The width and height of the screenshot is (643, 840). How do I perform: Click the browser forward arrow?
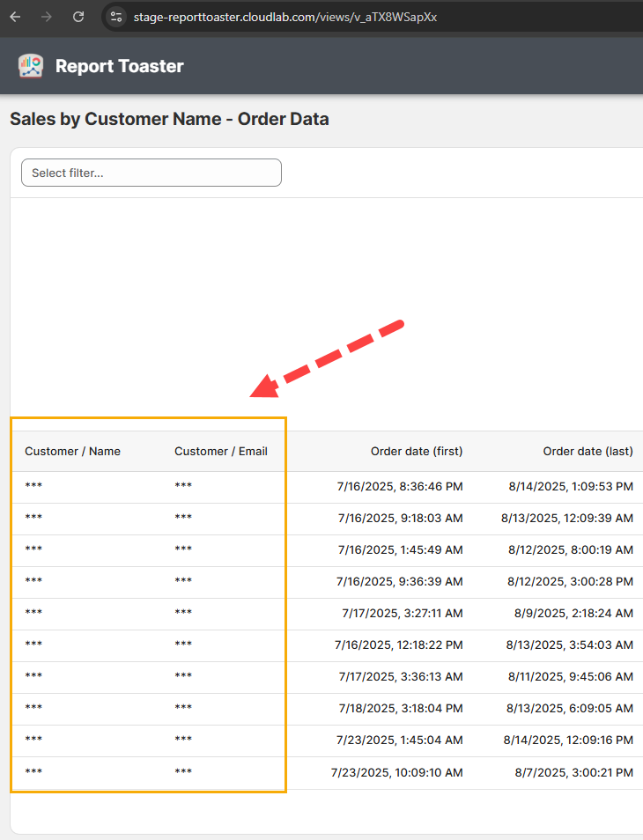click(47, 17)
